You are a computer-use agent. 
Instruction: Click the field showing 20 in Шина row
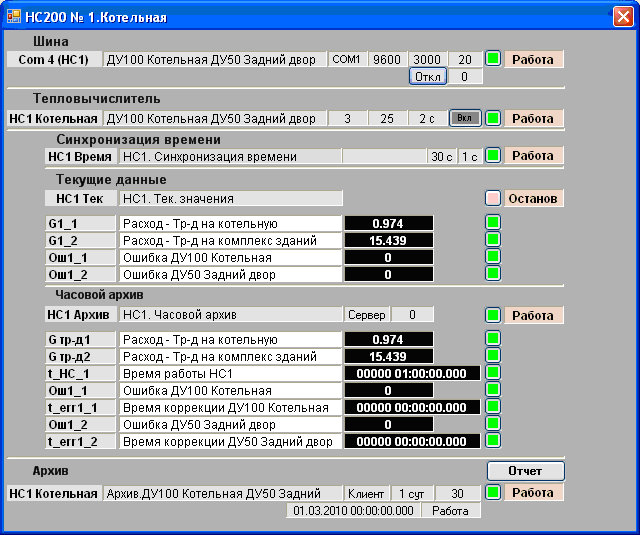point(465,60)
